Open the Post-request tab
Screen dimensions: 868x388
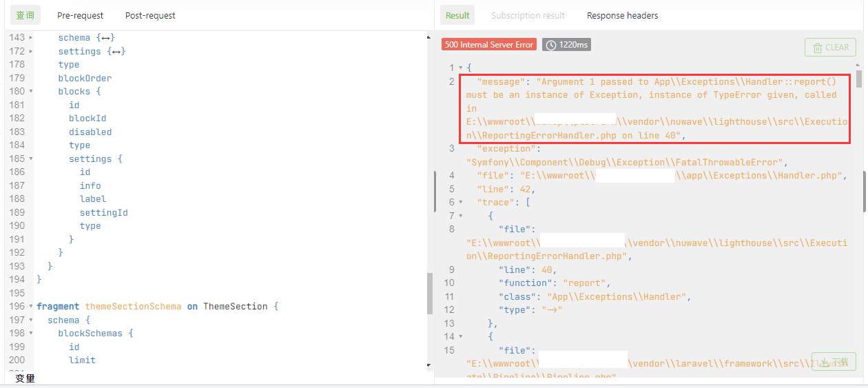pyautogui.click(x=150, y=15)
